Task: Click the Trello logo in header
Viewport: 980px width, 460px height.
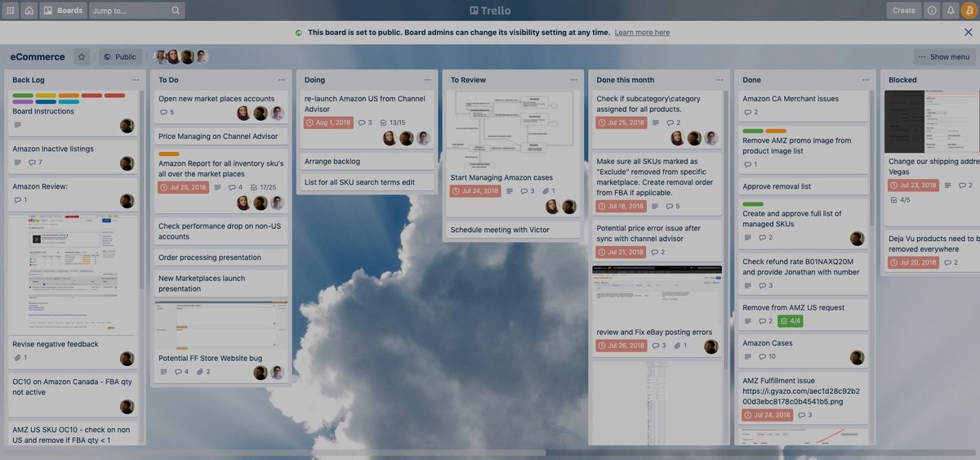Action: (490, 11)
